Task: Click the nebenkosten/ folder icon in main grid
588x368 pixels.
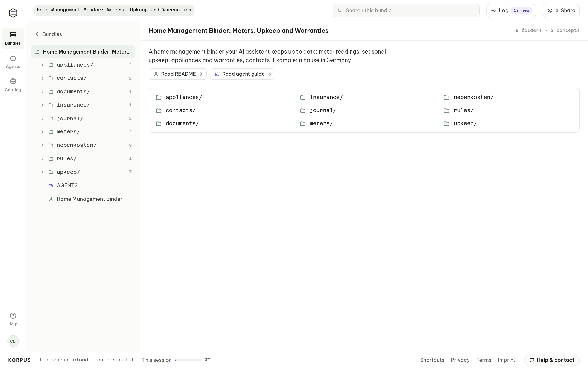Action: tap(446, 97)
